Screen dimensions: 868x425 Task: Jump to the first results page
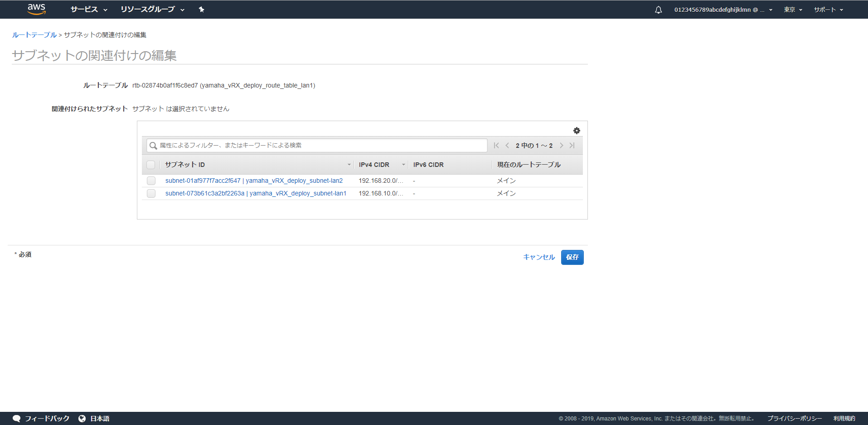click(x=496, y=145)
